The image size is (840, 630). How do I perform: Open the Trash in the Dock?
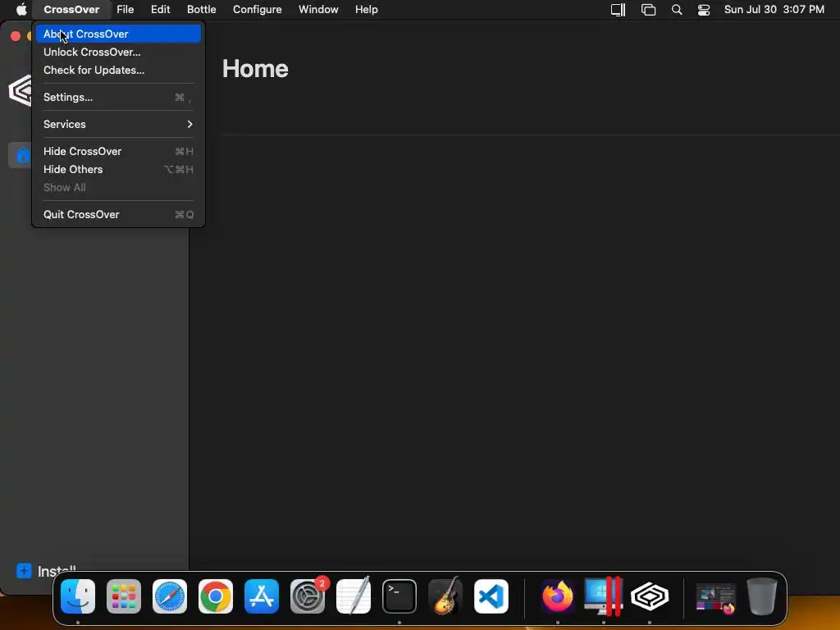click(x=761, y=596)
